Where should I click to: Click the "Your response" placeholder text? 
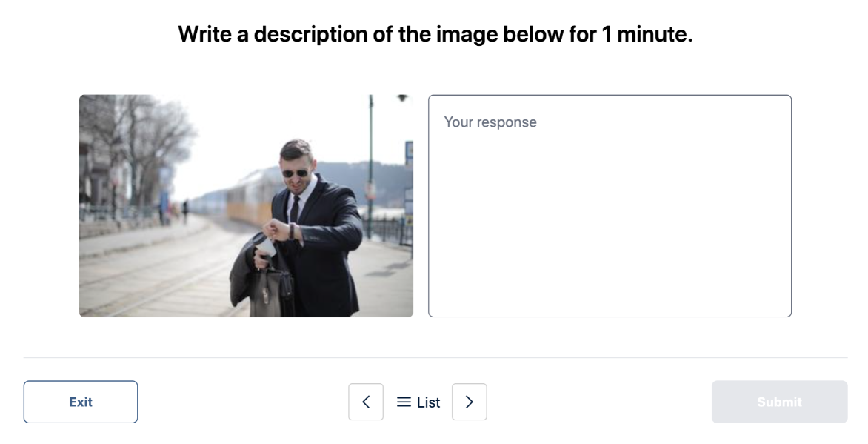(x=490, y=122)
